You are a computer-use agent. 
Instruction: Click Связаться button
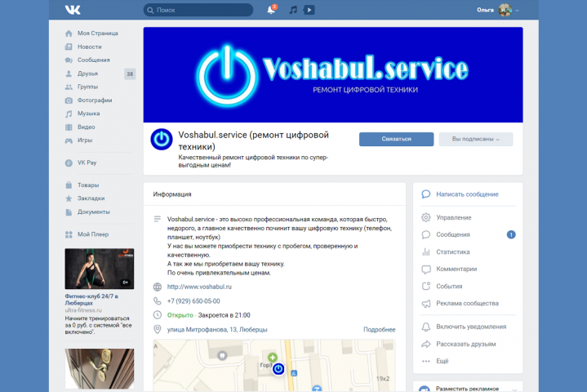click(x=397, y=139)
